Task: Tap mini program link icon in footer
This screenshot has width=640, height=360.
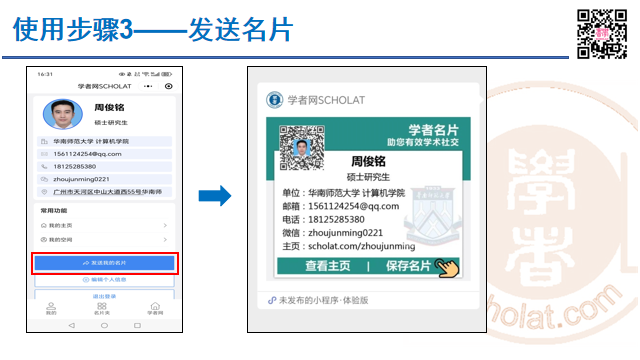Action: pos(272,300)
